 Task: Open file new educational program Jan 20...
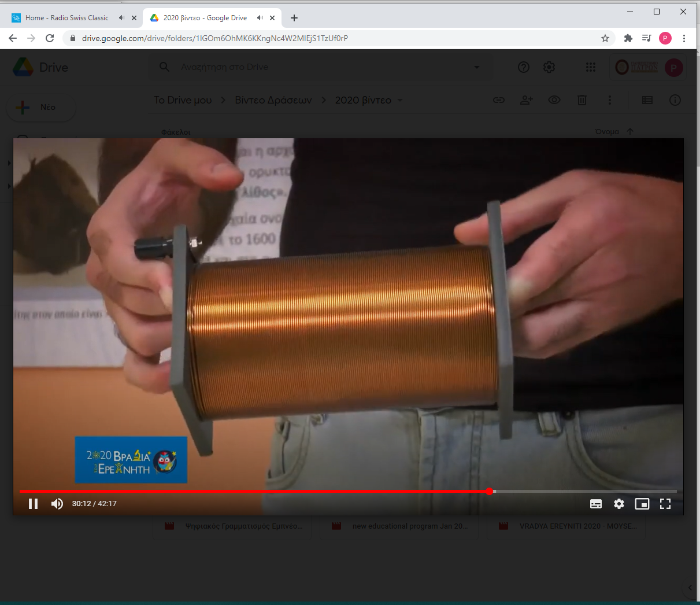pyautogui.click(x=399, y=526)
